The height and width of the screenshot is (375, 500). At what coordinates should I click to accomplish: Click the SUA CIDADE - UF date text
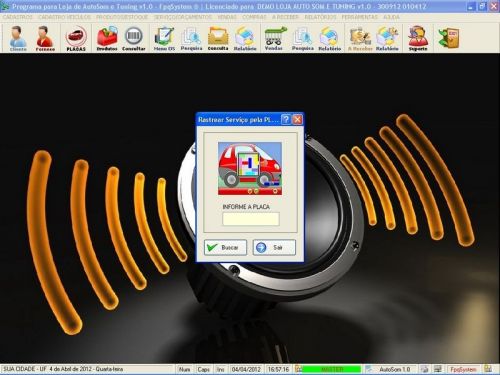(x=63, y=369)
